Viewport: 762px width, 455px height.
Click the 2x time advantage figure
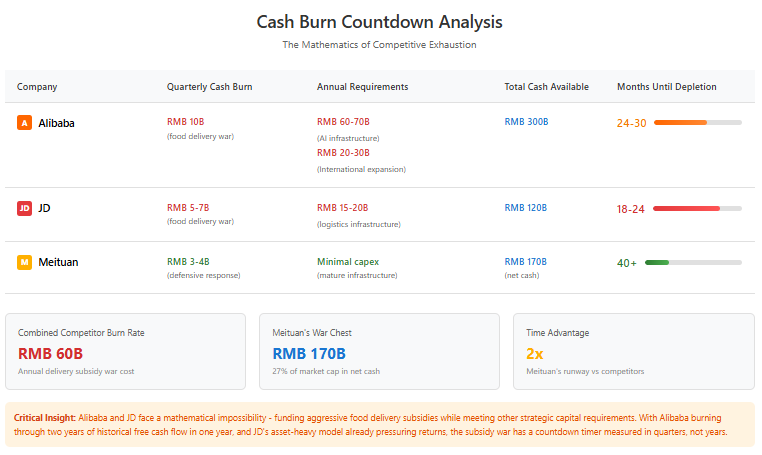tap(535, 353)
